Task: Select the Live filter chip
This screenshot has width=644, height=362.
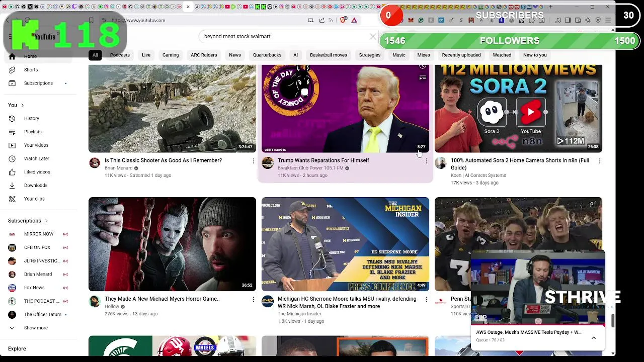Action: pos(146,55)
